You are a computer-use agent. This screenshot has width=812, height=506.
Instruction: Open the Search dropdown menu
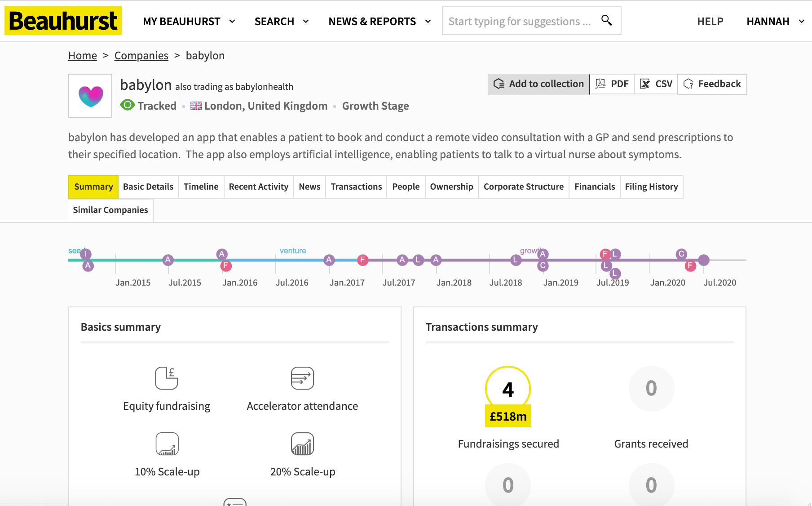coord(282,21)
